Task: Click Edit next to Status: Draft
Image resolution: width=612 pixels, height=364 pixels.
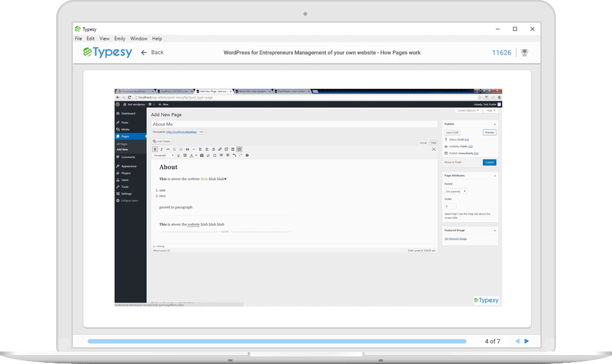Action: tap(466, 139)
